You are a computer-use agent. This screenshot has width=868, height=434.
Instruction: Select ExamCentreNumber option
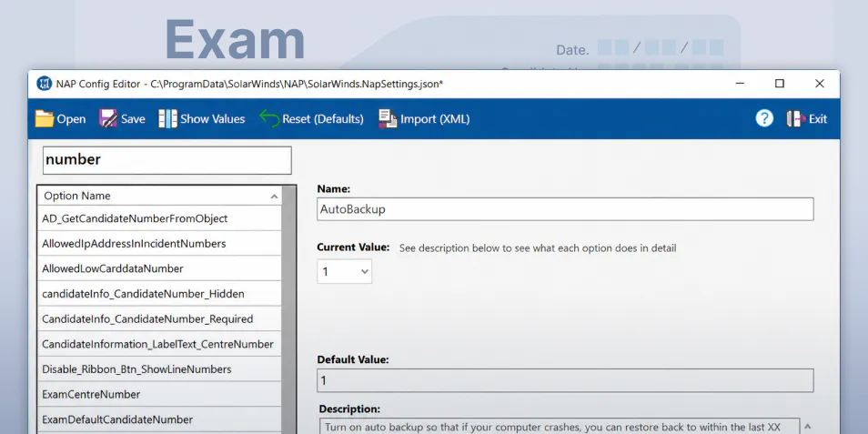coord(159,394)
